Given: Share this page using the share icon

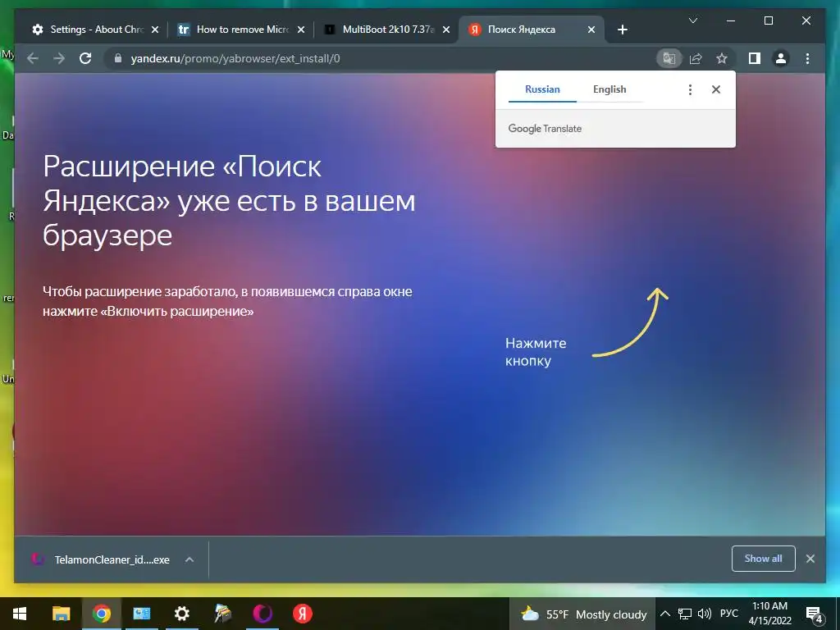Looking at the screenshot, I should click(696, 58).
